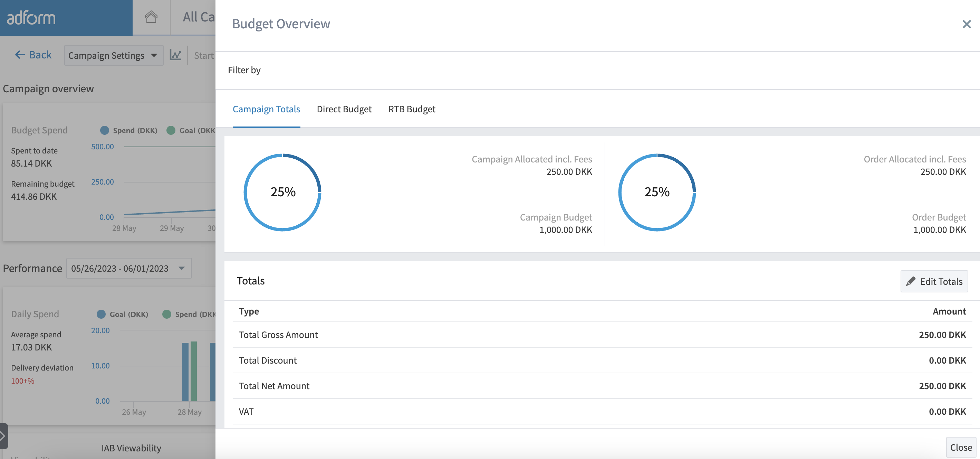The image size is (980, 459).
Task: Click the Campaign 25% donut chart
Action: click(283, 192)
